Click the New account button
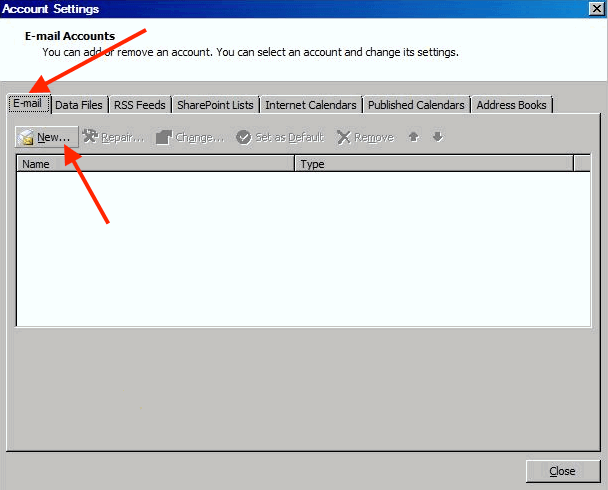The width and height of the screenshot is (608, 490). click(x=47, y=137)
